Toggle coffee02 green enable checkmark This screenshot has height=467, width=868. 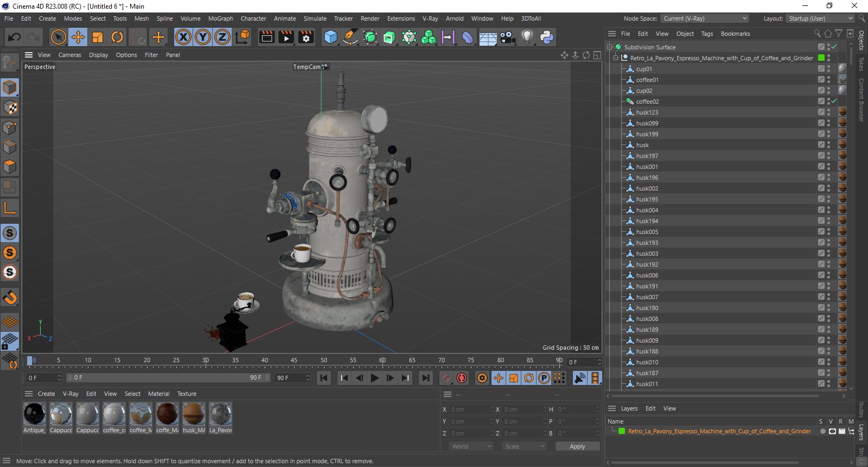(x=834, y=102)
